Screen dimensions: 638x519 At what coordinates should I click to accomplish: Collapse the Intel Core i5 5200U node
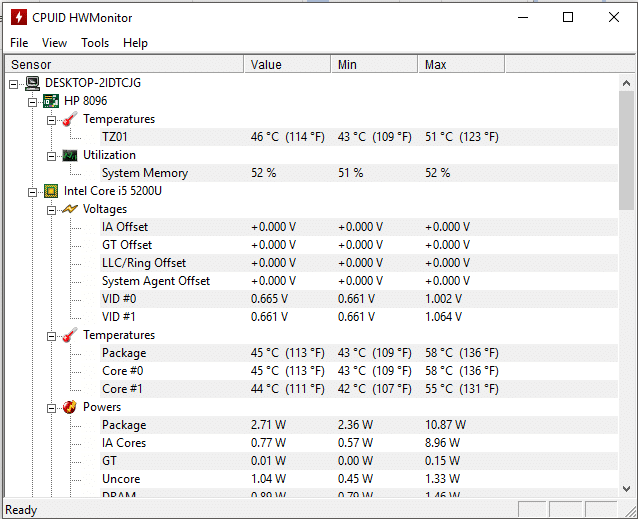[32, 191]
